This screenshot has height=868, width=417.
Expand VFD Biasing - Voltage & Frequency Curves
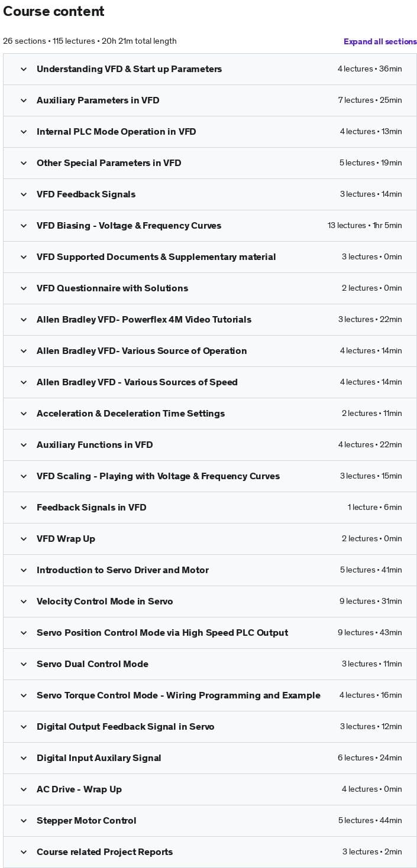click(128, 226)
